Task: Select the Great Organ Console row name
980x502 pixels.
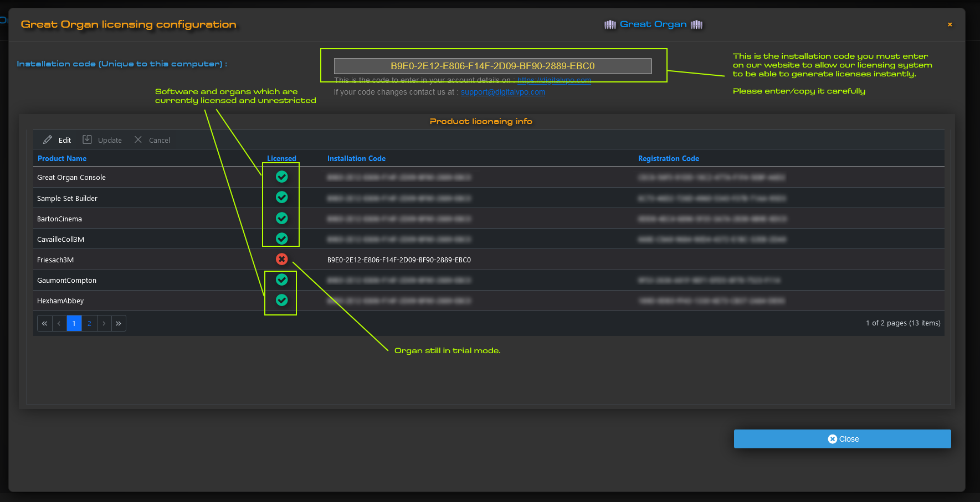Action: 71,177
